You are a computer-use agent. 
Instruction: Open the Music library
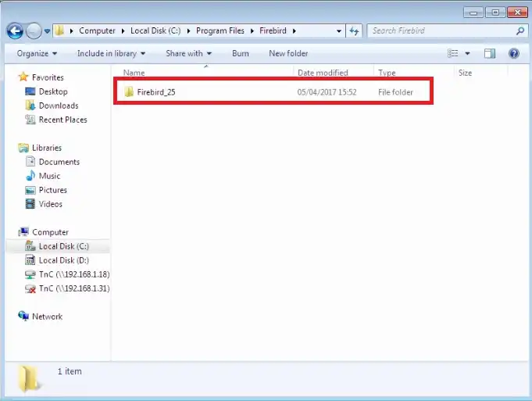coord(49,176)
